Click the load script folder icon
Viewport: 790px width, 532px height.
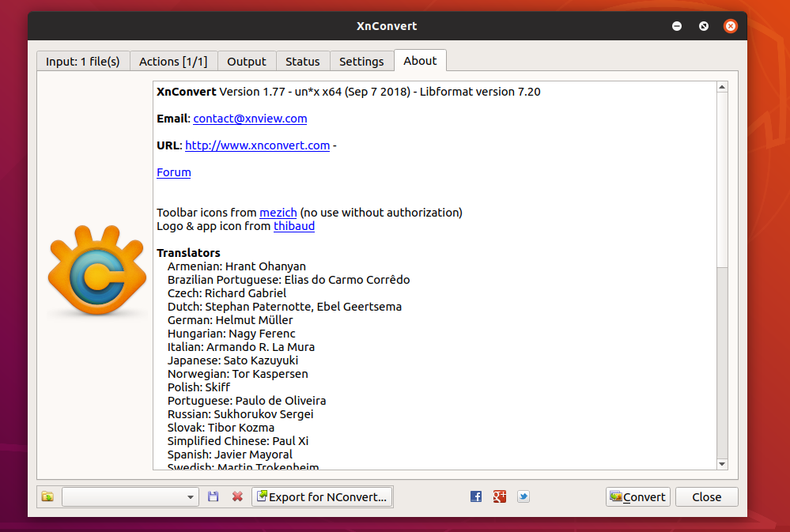point(48,496)
